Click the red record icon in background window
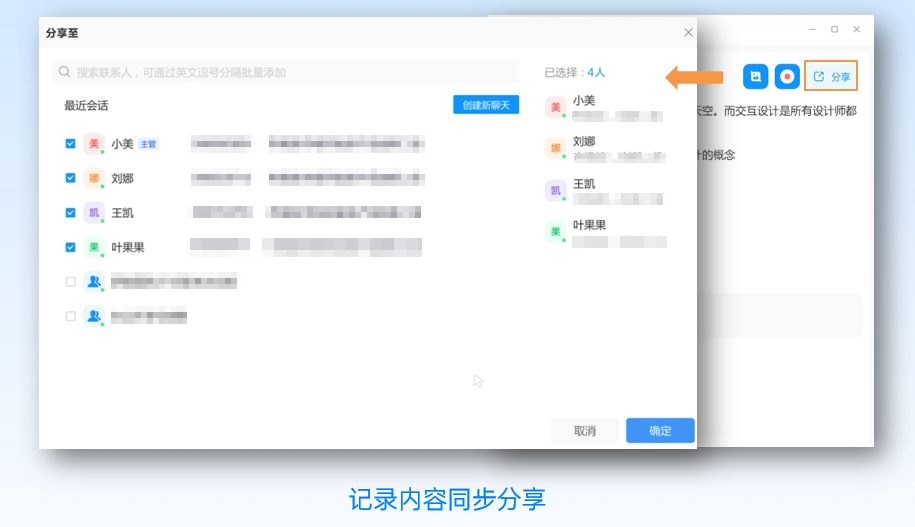The height and width of the screenshot is (527, 915). coord(787,76)
